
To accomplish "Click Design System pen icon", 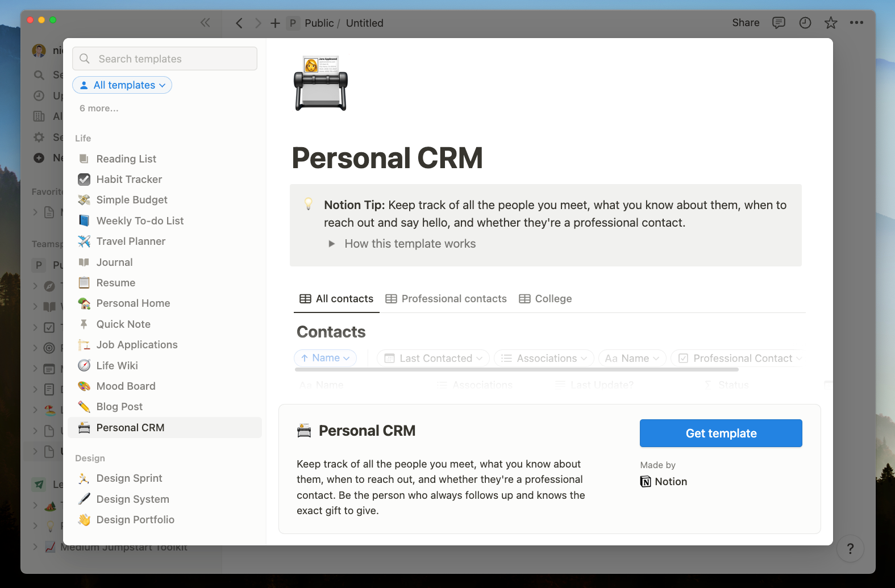I will pyautogui.click(x=84, y=499).
